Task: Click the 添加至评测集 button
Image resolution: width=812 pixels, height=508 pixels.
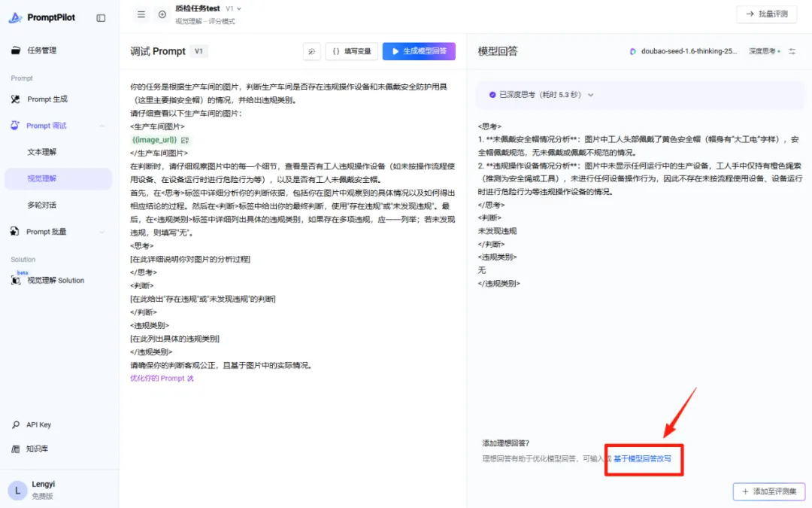Action: (769, 491)
